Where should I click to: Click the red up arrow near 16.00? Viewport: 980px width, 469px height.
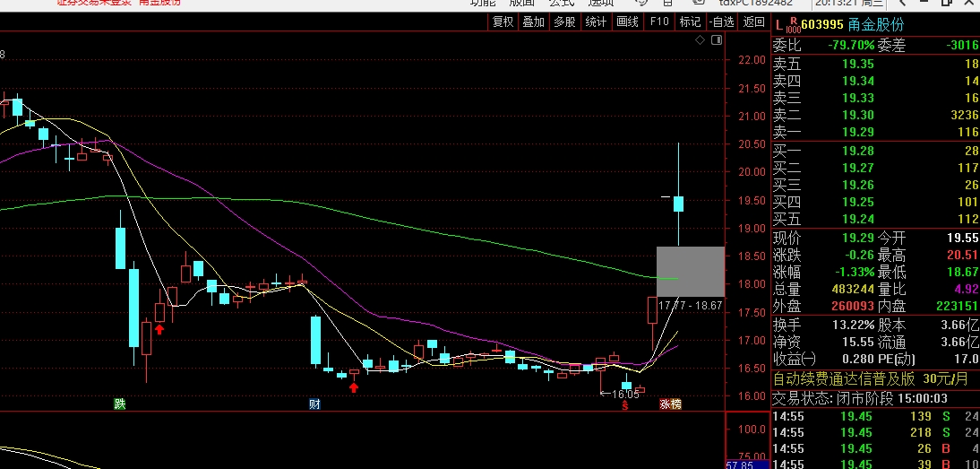point(354,387)
